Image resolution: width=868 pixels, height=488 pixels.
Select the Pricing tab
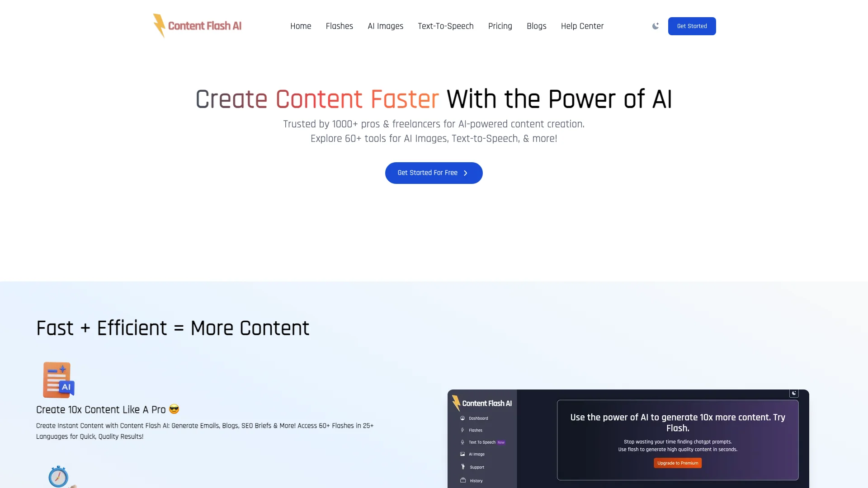click(500, 26)
